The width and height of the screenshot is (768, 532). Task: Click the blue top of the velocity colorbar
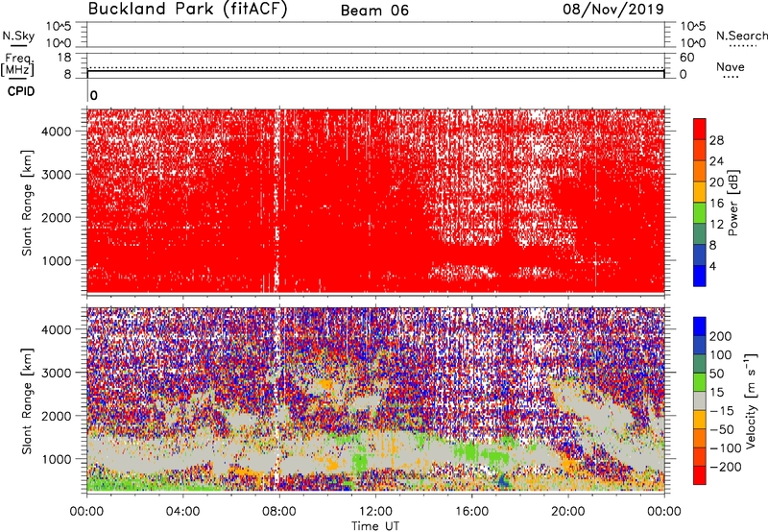[700, 326]
